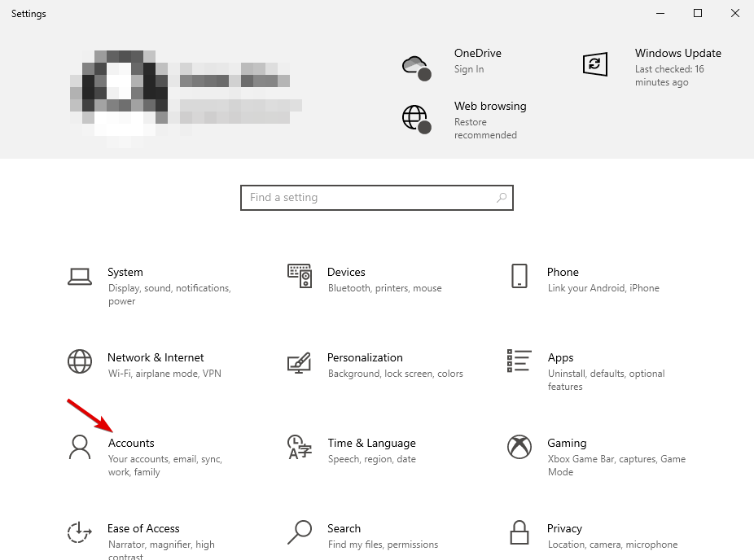
Task: Click the OneDrive cloud icon
Action: [x=416, y=68]
